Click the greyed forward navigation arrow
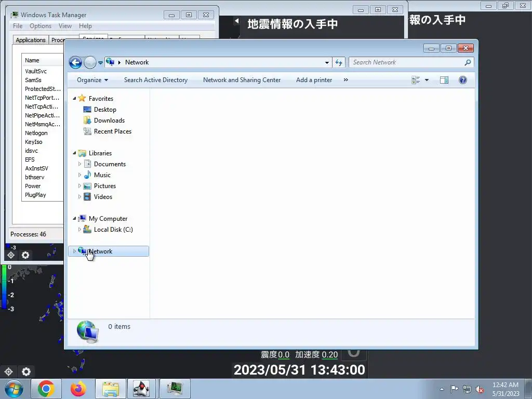Image resolution: width=532 pixels, height=399 pixels. 90,62
